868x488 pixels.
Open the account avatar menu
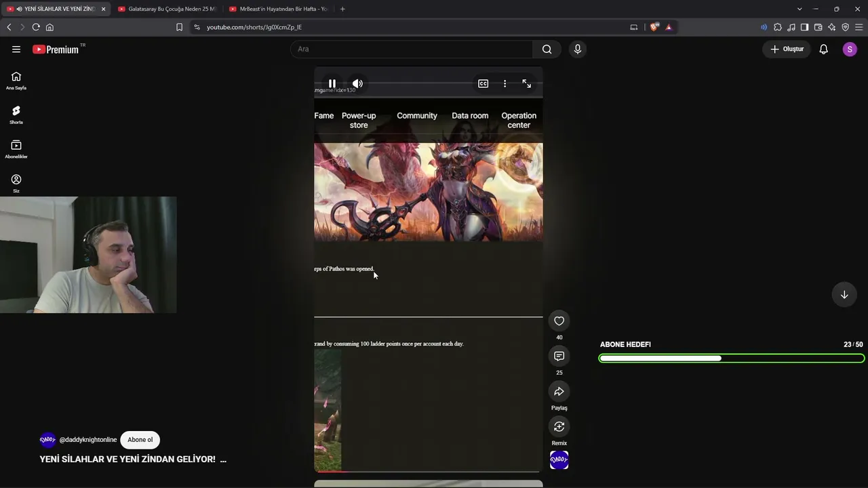[850, 49]
